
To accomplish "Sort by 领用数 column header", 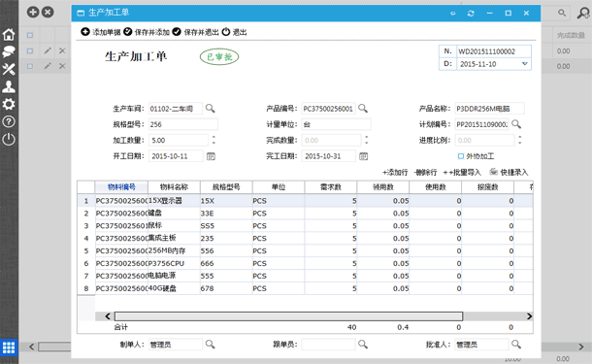I will (x=382, y=187).
